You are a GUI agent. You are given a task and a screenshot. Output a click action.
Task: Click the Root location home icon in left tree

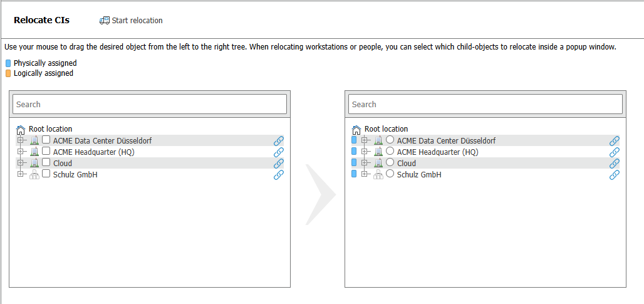(21, 130)
